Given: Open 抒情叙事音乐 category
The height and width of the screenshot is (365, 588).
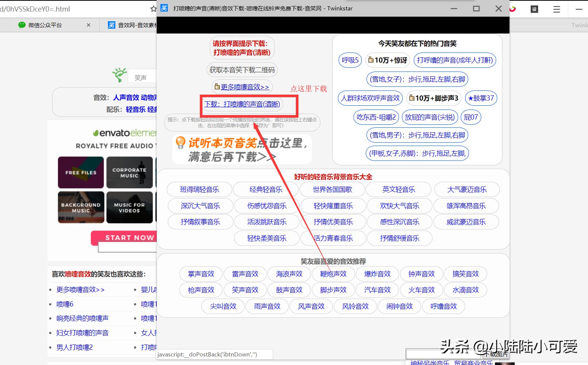Looking at the screenshot, I should (x=200, y=222).
